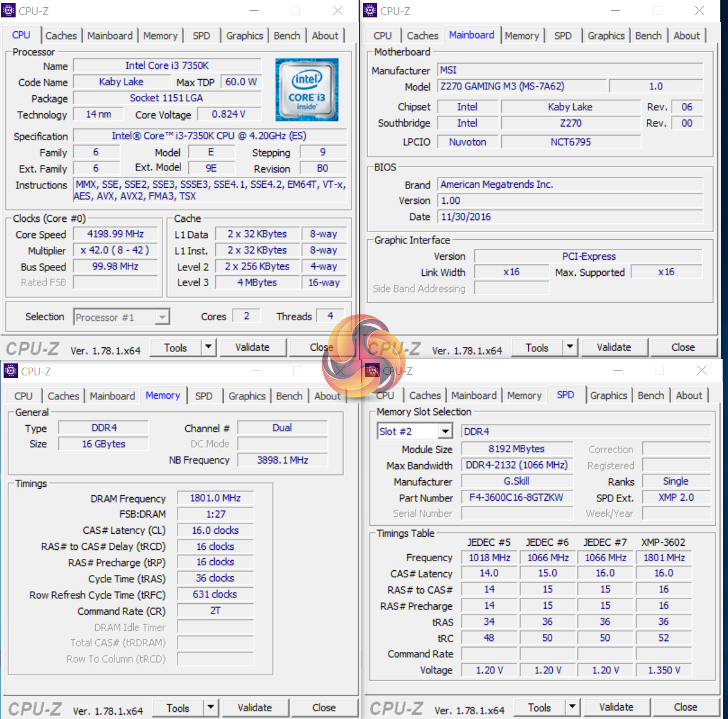
Task: Click Tools button in SPD window
Action: click(x=540, y=707)
